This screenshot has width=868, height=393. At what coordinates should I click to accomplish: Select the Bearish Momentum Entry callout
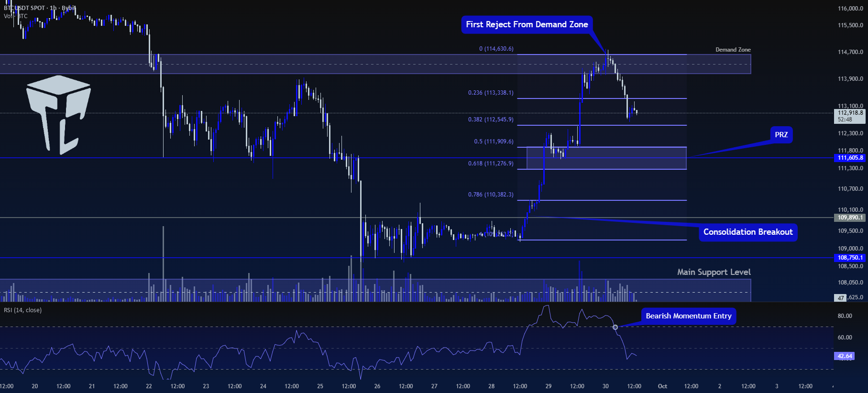tap(688, 316)
